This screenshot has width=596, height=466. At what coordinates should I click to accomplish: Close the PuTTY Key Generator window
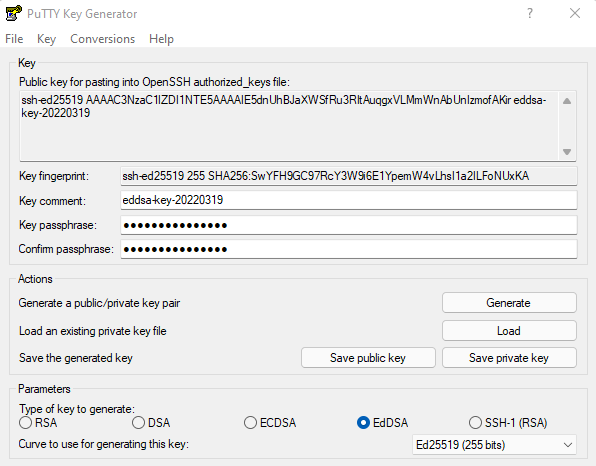coord(575,13)
